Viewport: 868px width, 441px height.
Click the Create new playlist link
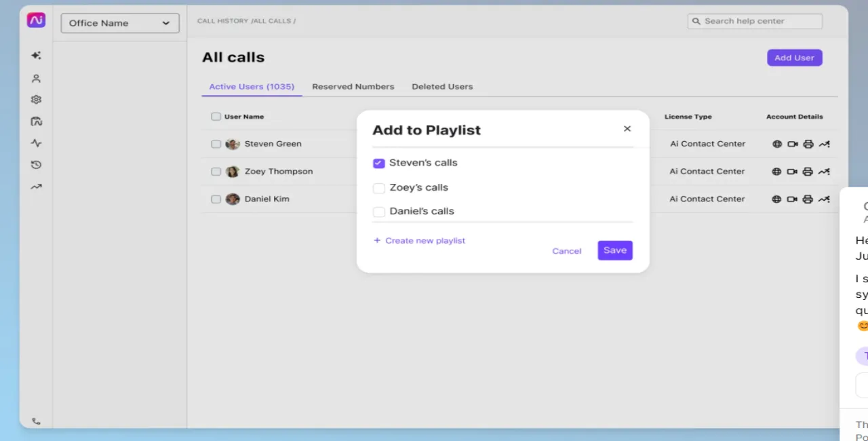[x=419, y=241]
